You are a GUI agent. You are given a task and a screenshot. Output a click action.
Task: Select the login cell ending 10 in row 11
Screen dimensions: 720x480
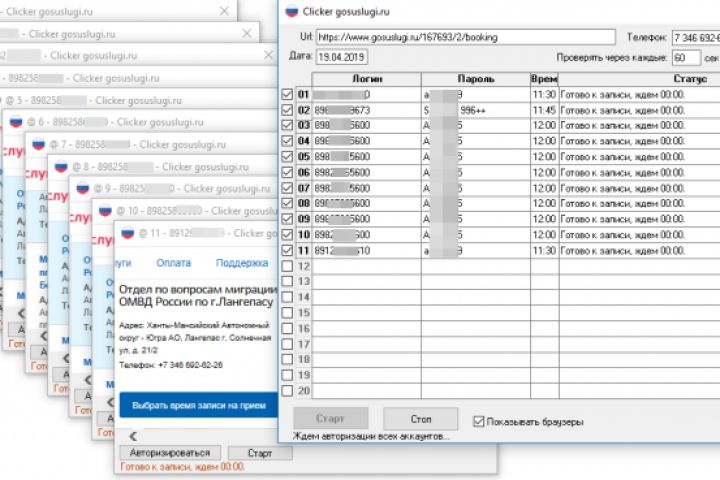coord(366,250)
